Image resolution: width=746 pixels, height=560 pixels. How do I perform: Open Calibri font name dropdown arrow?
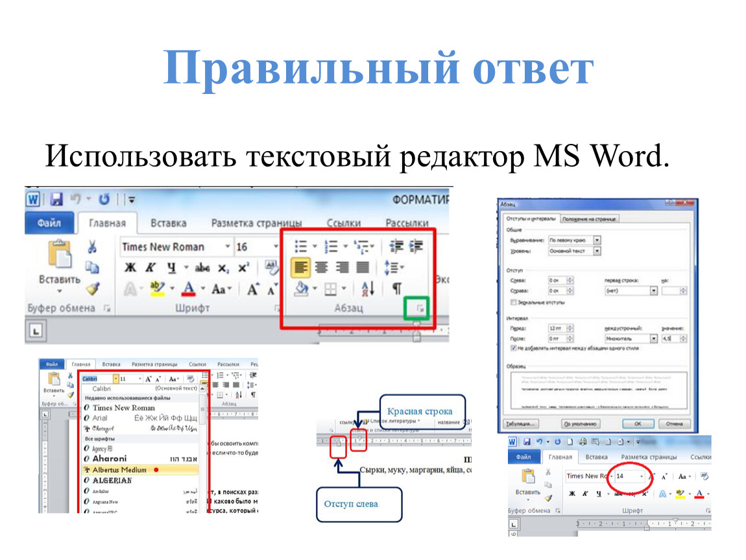coord(115,379)
